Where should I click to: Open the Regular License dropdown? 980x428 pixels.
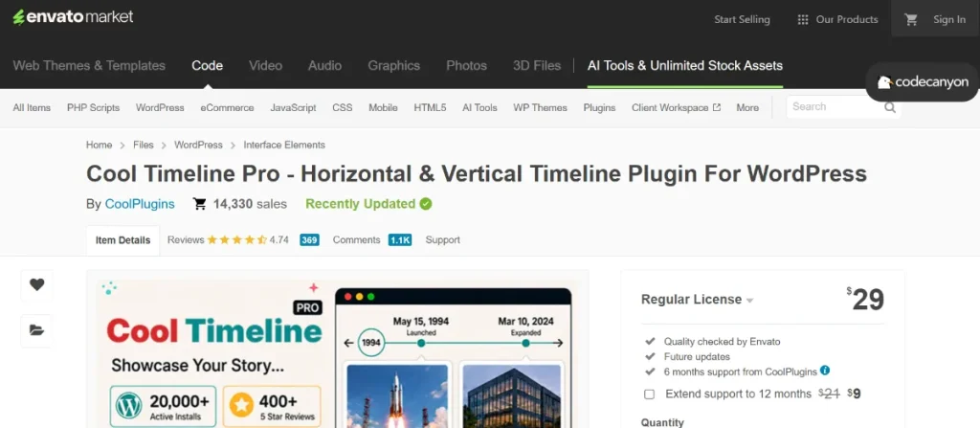coord(698,300)
